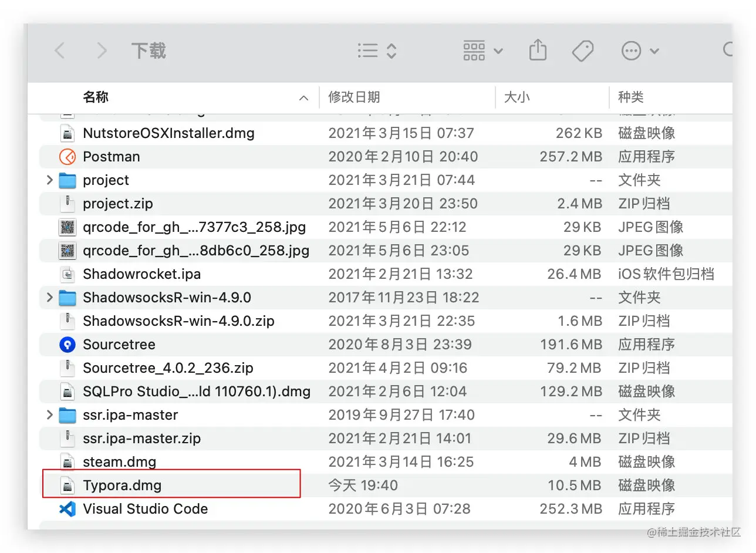
Task: Click the project folder icon
Action: [x=68, y=180]
